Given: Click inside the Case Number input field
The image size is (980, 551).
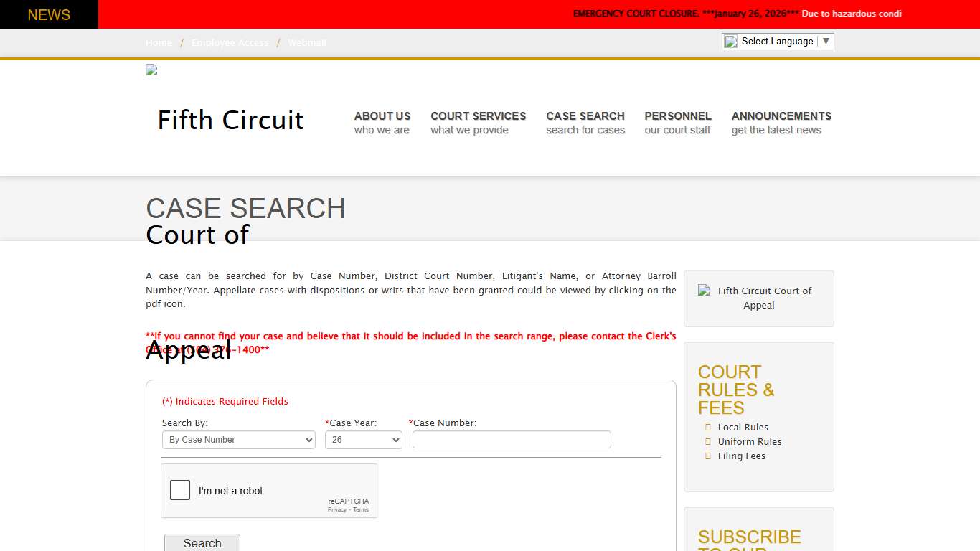Looking at the screenshot, I should point(511,439).
